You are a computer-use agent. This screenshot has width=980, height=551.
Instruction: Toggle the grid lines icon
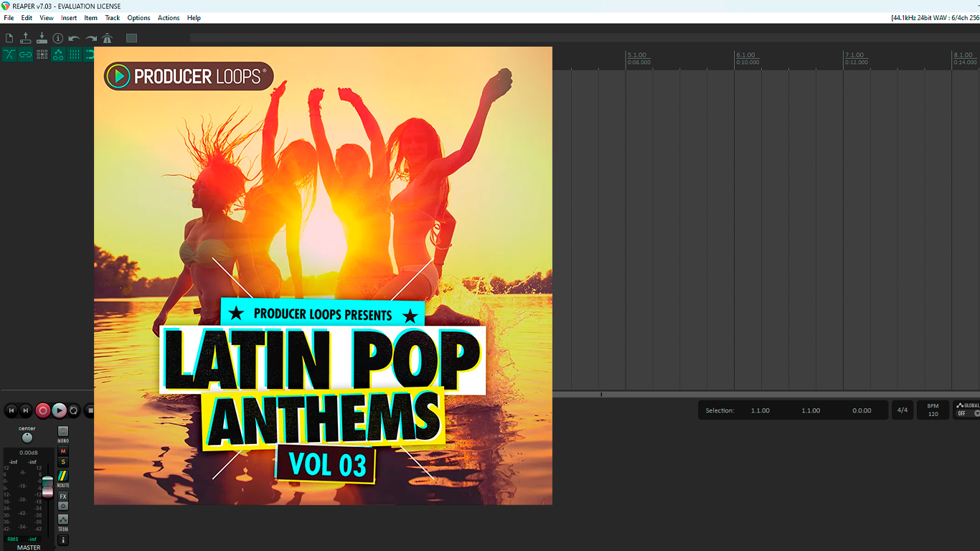[74, 55]
